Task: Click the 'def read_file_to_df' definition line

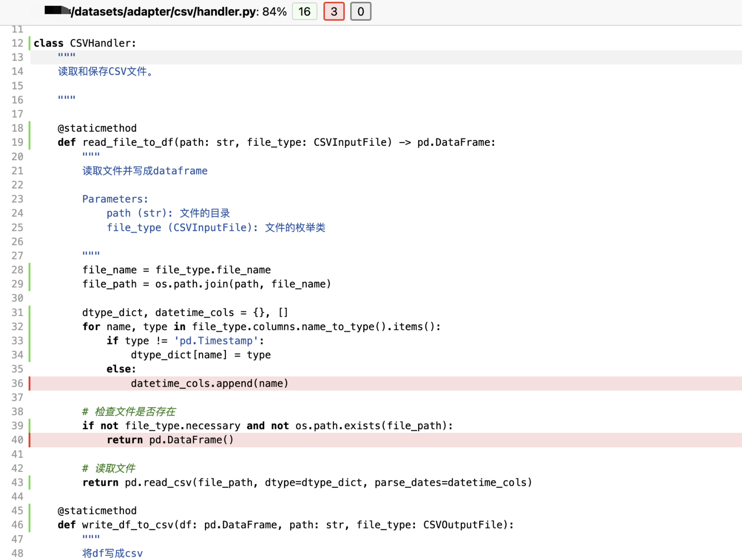Action: click(x=276, y=142)
